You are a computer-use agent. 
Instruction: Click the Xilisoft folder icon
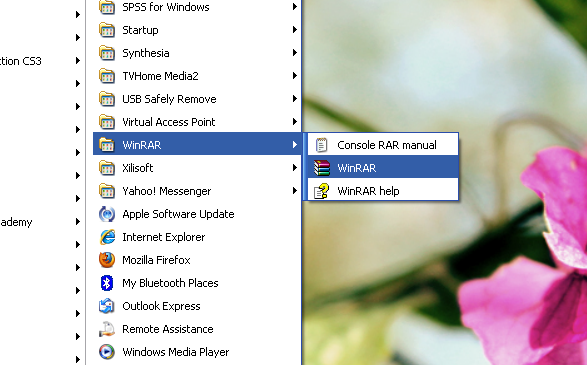pyautogui.click(x=107, y=168)
